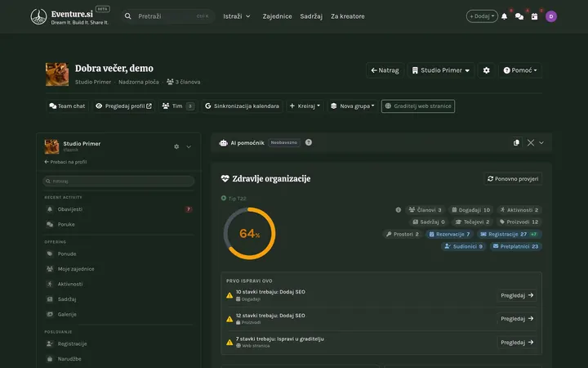
Task: Open the chat messages icon in header
Action: (519, 16)
